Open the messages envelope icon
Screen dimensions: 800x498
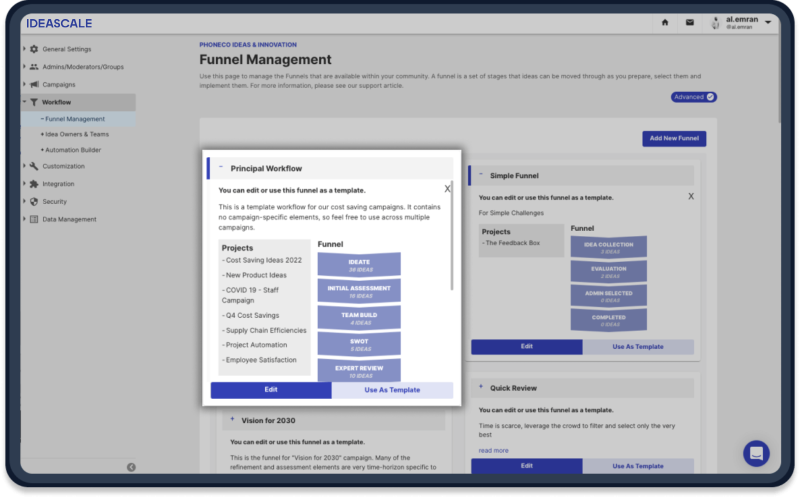pos(690,22)
